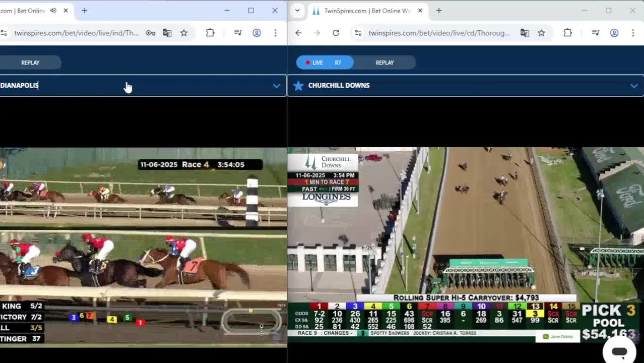The height and width of the screenshot is (363, 644).
Task: Click the left window address bar URL
Action: 76,33
